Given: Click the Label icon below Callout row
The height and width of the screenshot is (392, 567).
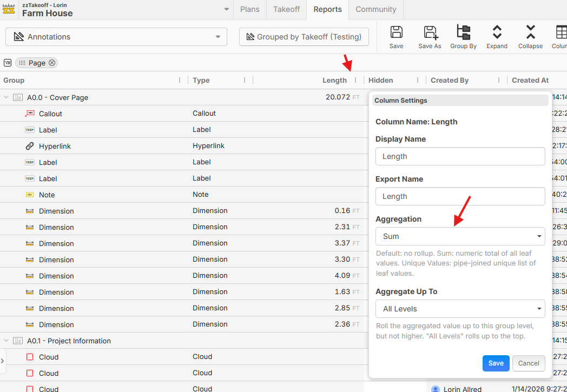Looking at the screenshot, I should click(x=30, y=130).
